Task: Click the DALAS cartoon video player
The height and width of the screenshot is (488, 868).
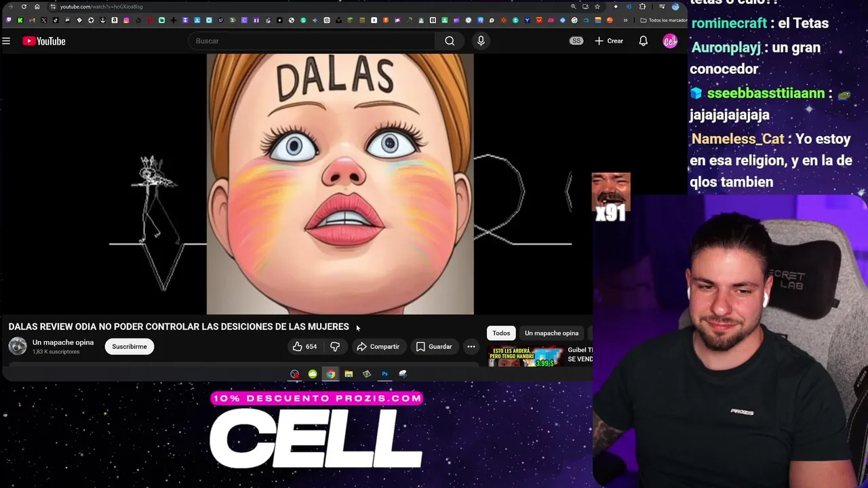Action: click(x=340, y=184)
